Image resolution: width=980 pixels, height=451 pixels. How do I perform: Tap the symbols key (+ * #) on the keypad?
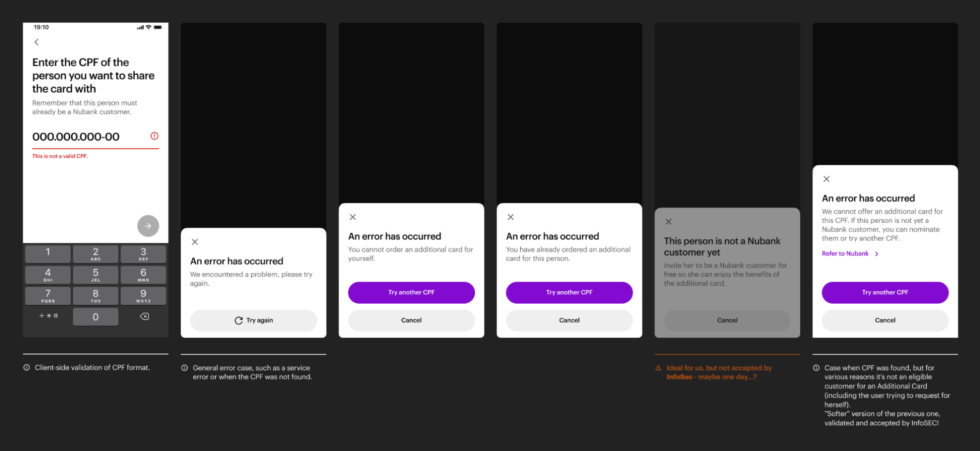coord(48,316)
